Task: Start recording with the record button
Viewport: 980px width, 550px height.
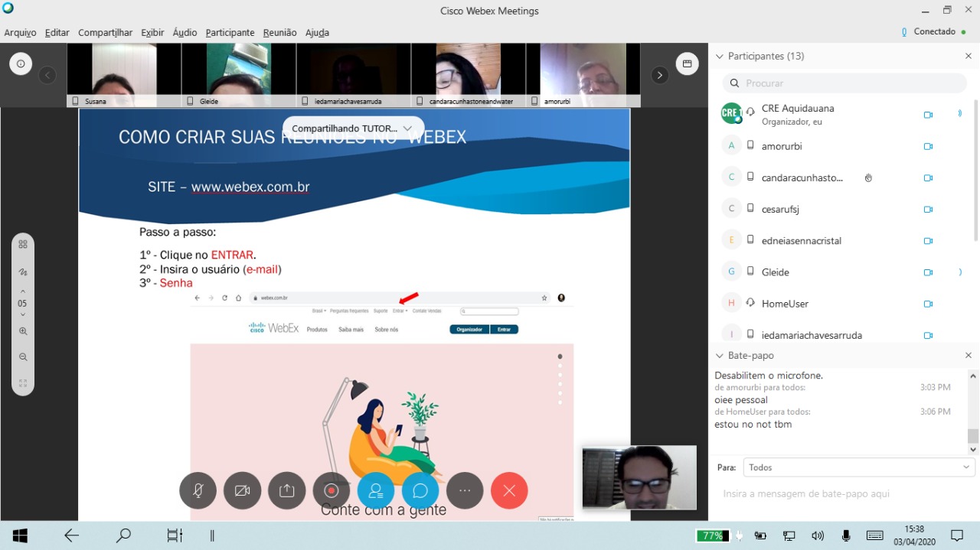Action: tap(332, 491)
